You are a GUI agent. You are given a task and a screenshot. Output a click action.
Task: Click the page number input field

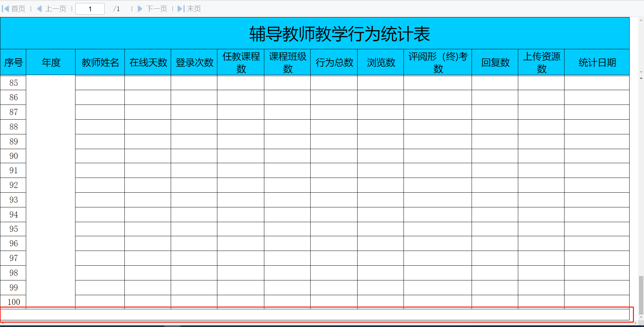point(90,9)
